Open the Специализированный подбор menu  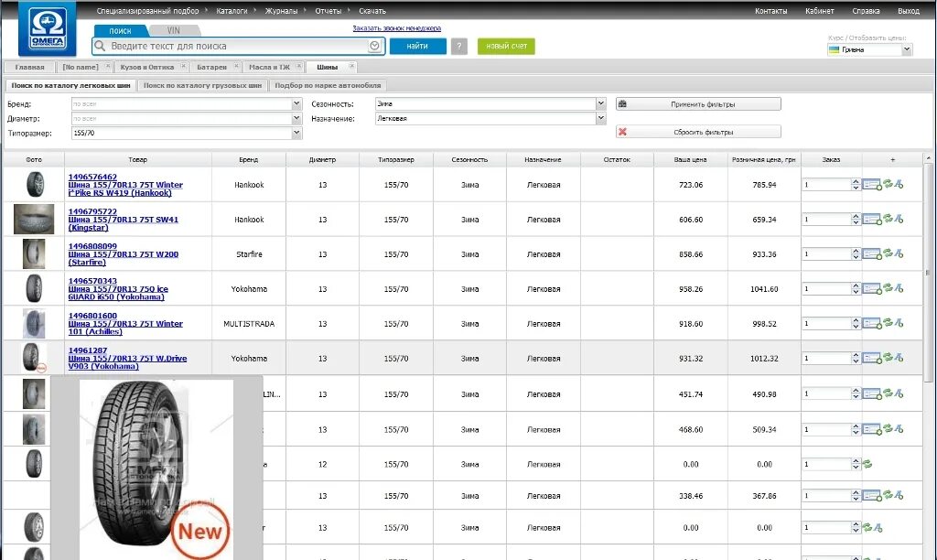[x=147, y=11]
